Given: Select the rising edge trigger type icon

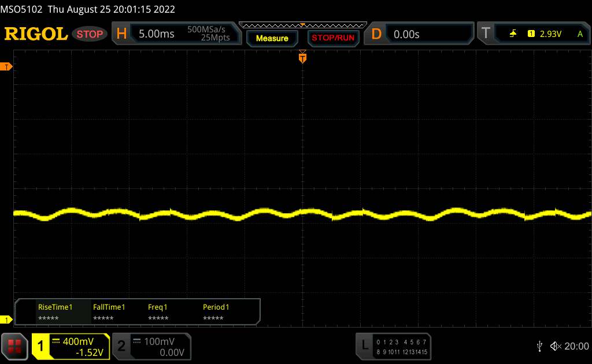Looking at the screenshot, I should pyautogui.click(x=513, y=34).
